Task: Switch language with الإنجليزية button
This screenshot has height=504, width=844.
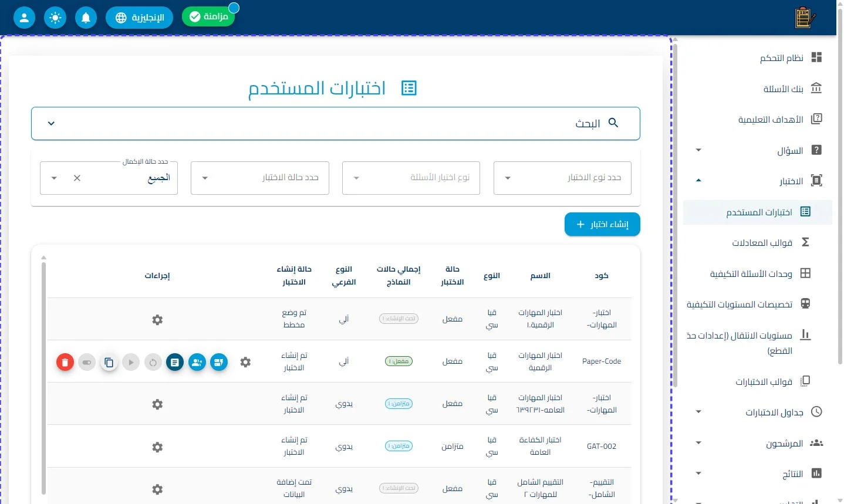Action: (x=139, y=18)
